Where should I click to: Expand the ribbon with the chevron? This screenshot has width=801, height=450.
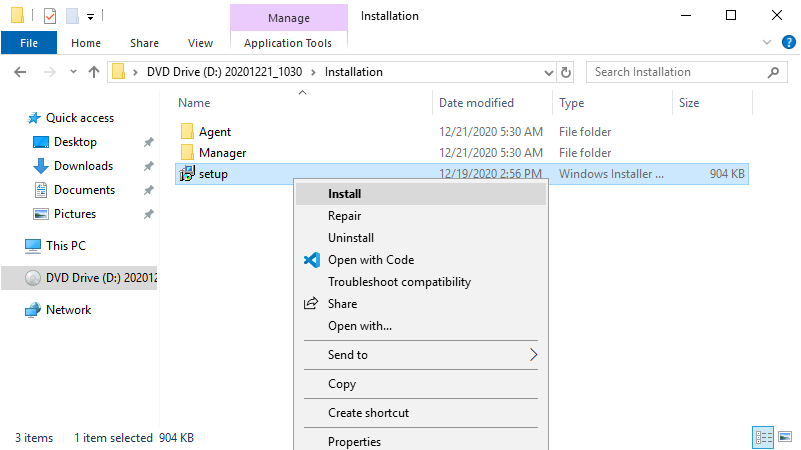(767, 43)
